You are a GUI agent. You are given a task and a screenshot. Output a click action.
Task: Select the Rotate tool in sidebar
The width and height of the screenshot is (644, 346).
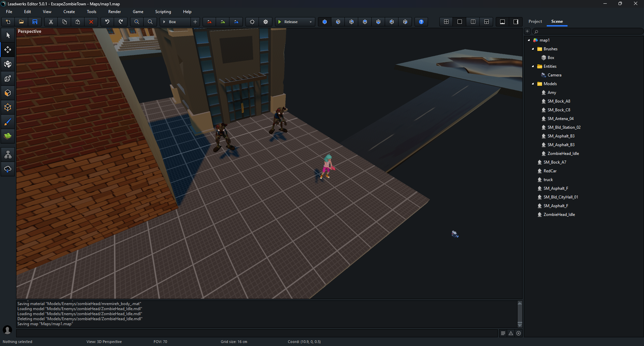(x=8, y=64)
